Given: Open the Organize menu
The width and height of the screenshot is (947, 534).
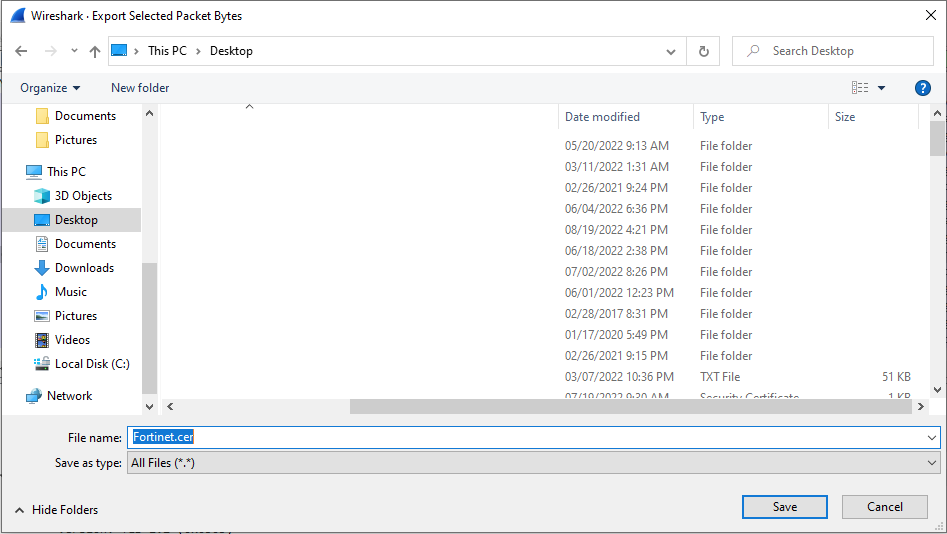Looking at the screenshot, I should pos(50,88).
